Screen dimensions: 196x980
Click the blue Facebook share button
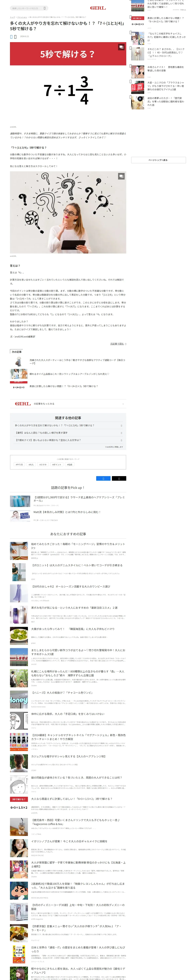coord(103,479)
